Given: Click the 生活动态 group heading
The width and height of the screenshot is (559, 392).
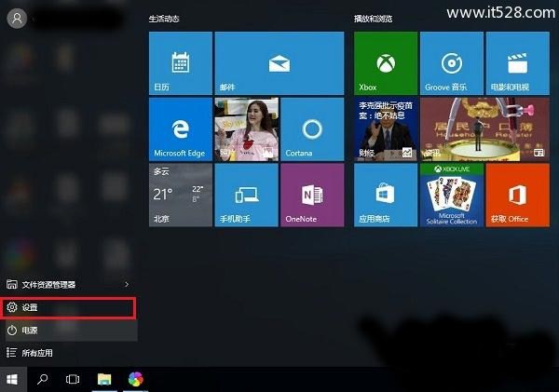Looking at the screenshot, I should (164, 19).
